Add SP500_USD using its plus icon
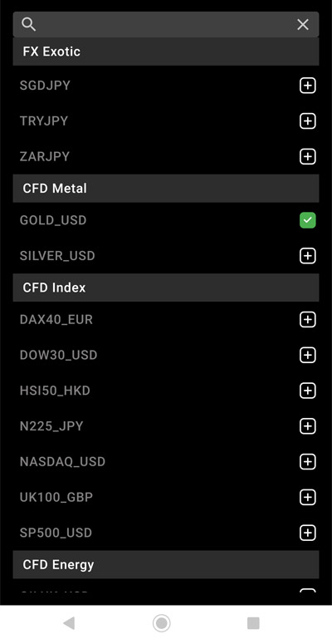This screenshot has height=644, width=332. point(307,533)
